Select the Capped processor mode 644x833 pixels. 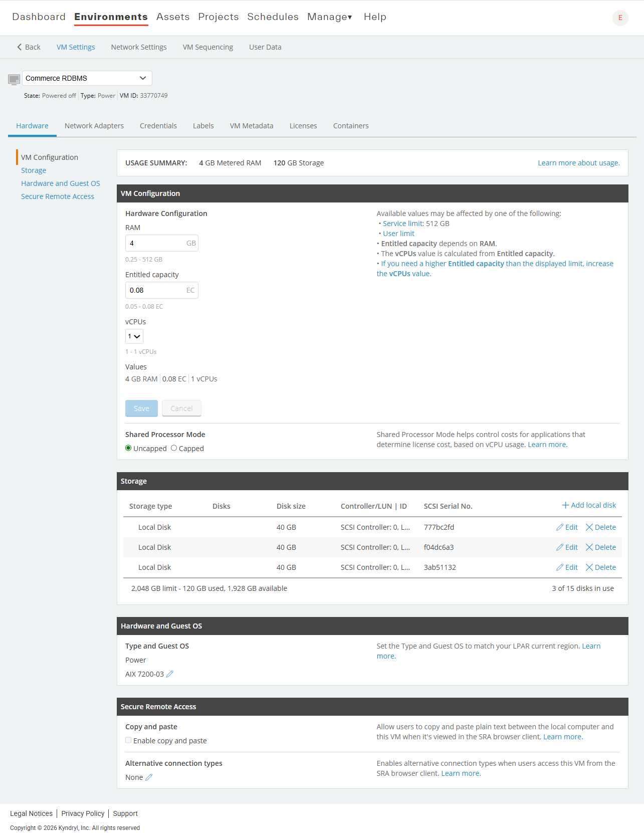174,448
